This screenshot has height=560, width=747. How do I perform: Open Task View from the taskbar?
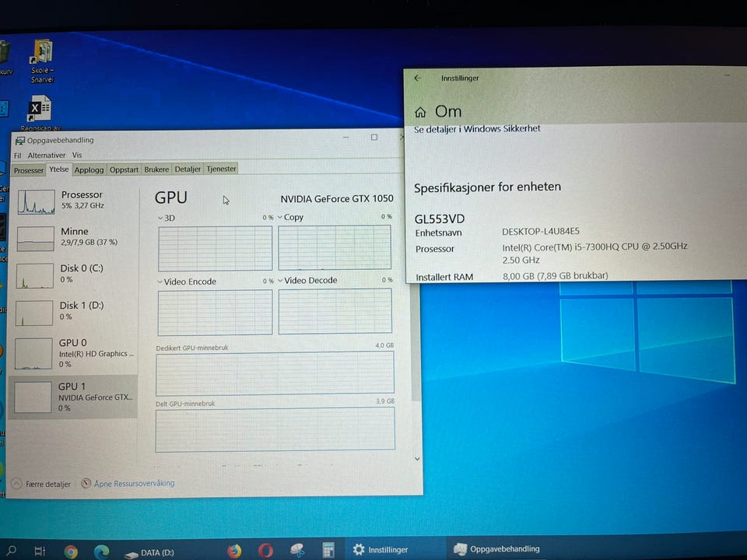40,551
